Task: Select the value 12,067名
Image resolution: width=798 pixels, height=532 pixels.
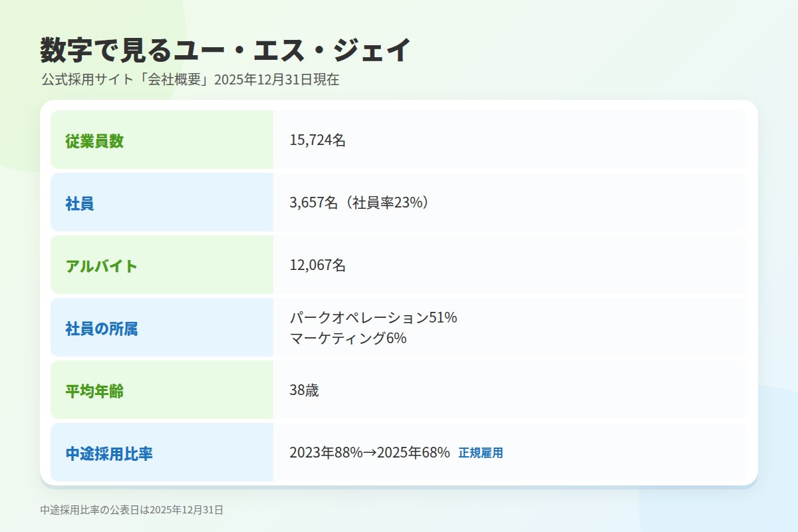Action: coord(318,265)
